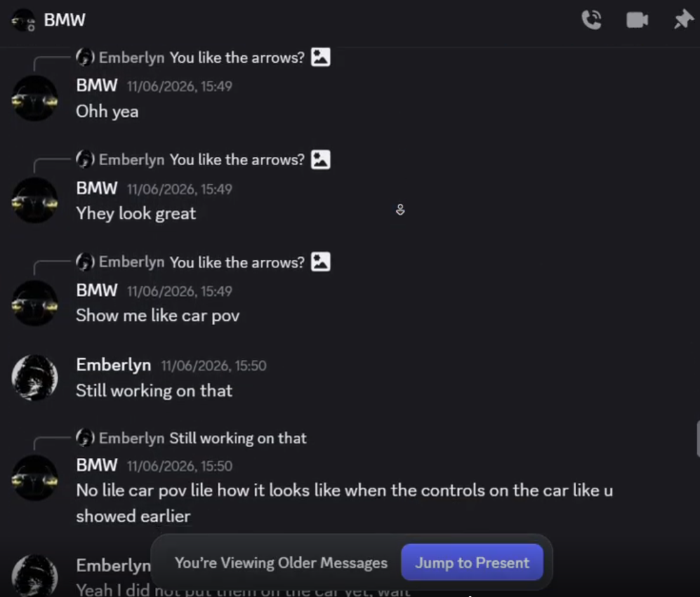Viewport: 700px width, 597px height.
Task: Click BMW avatar in the chat header
Action: pyautogui.click(x=23, y=20)
